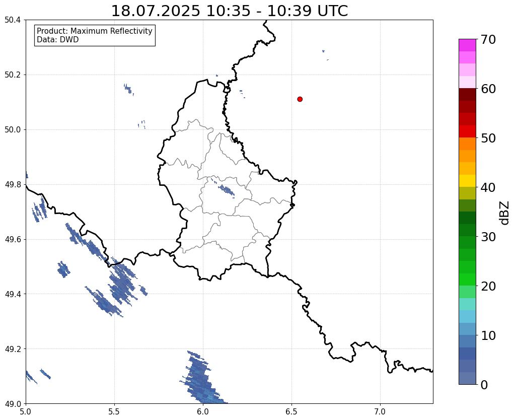Click the radar echo inside central Luxembourg

(227, 190)
